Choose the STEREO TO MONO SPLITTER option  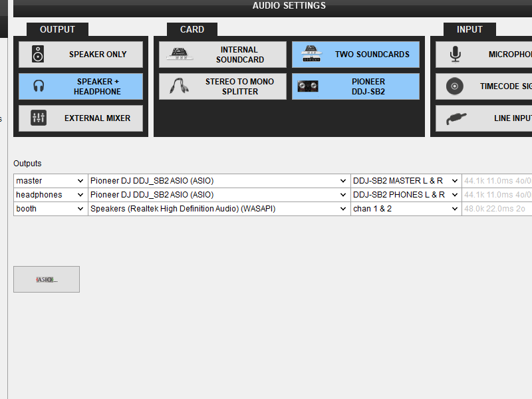[223, 86]
